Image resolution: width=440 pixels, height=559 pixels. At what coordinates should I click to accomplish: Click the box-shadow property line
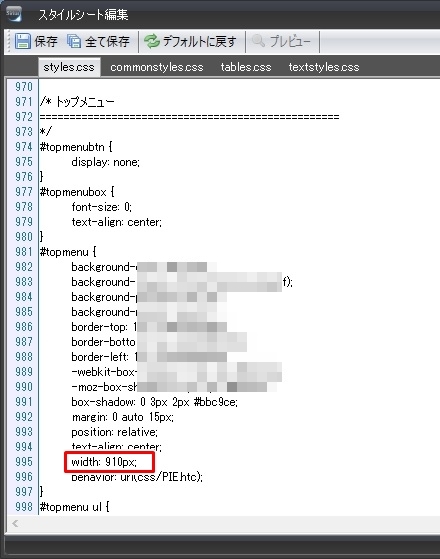pyautogui.click(x=154, y=402)
